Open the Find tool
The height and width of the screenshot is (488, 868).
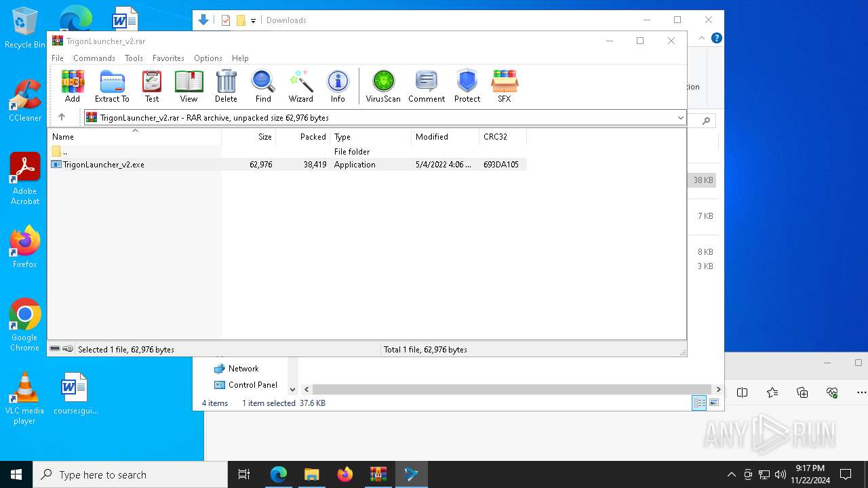tap(263, 86)
